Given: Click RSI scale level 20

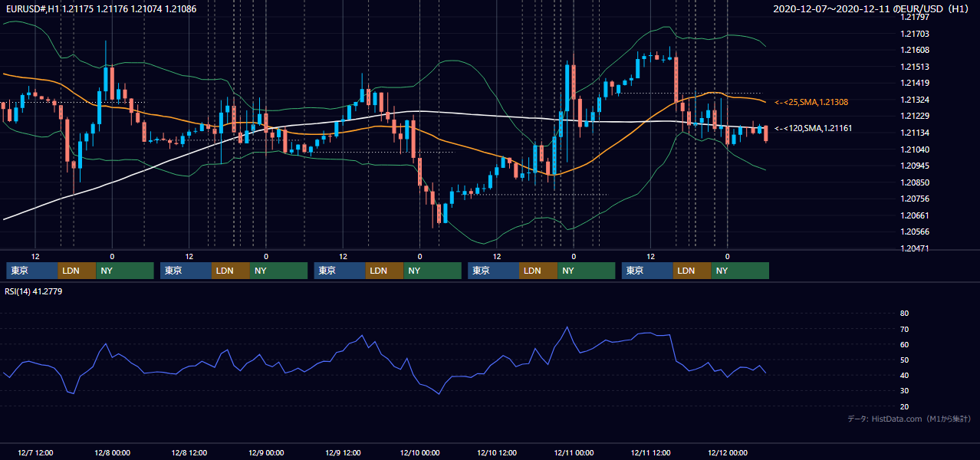Looking at the screenshot, I should (904, 406).
